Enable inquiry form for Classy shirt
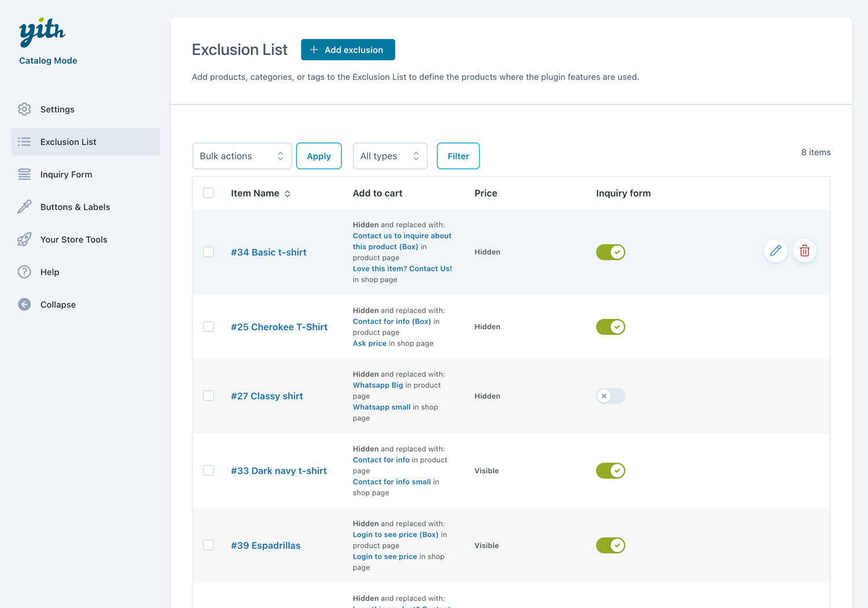The width and height of the screenshot is (868, 608). [x=610, y=396]
